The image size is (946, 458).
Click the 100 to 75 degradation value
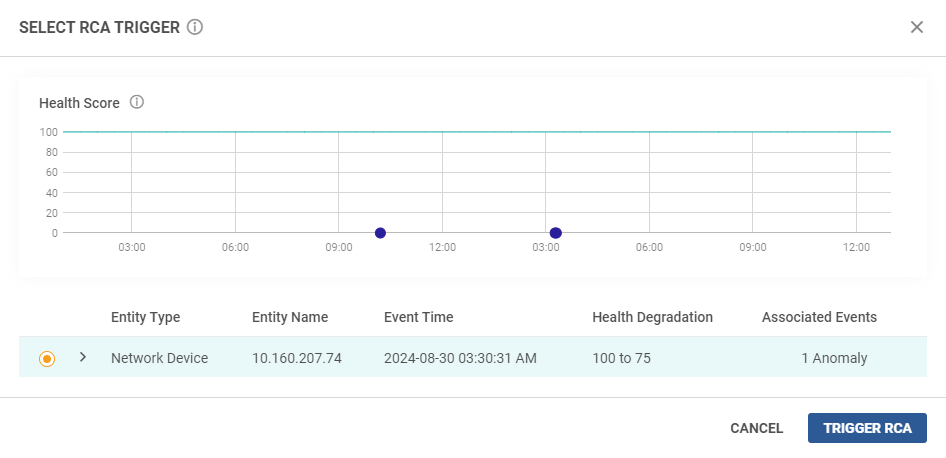point(621,358)
